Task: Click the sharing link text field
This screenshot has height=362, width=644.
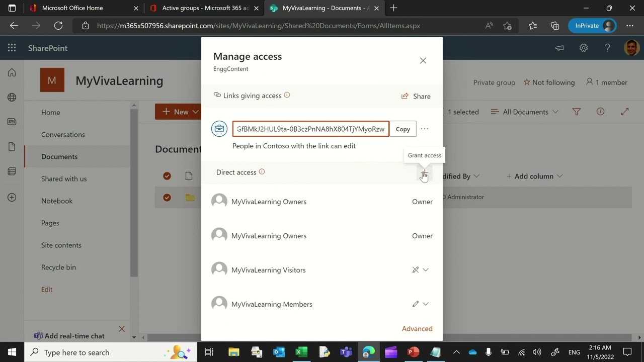Action: [x=310, y=129]
